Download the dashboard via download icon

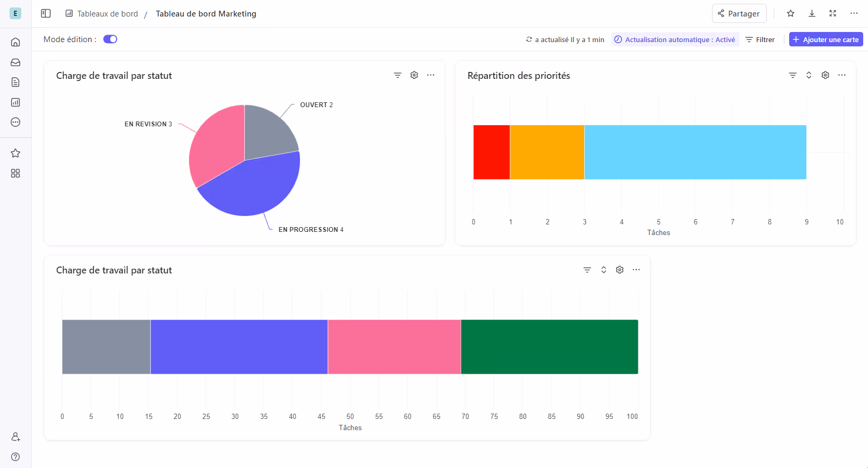(812, 13)
